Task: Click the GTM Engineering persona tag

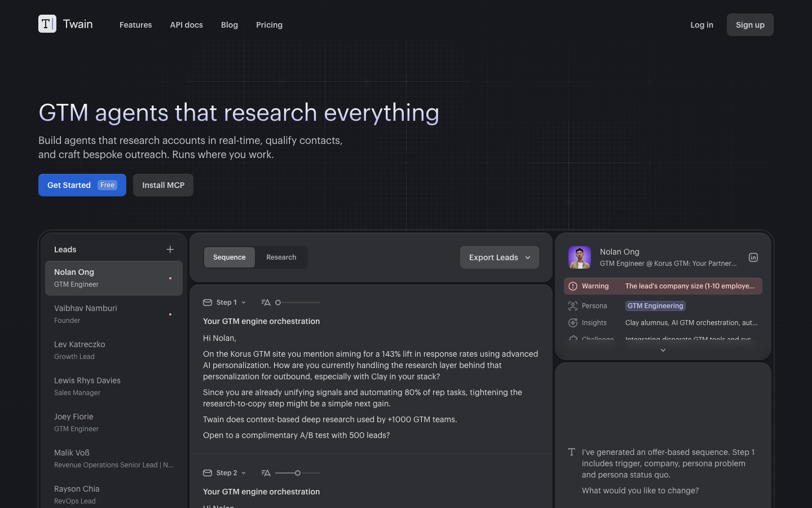Action: click(655, 306)
